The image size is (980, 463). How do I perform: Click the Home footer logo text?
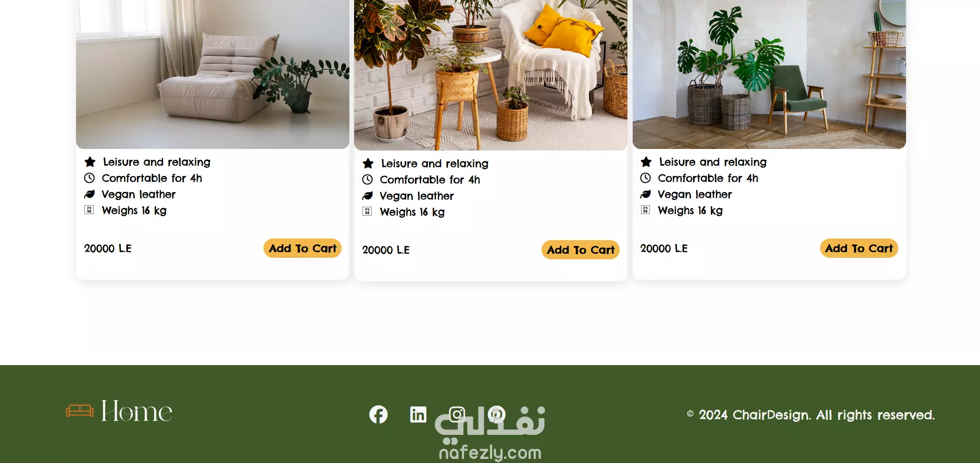136,411
